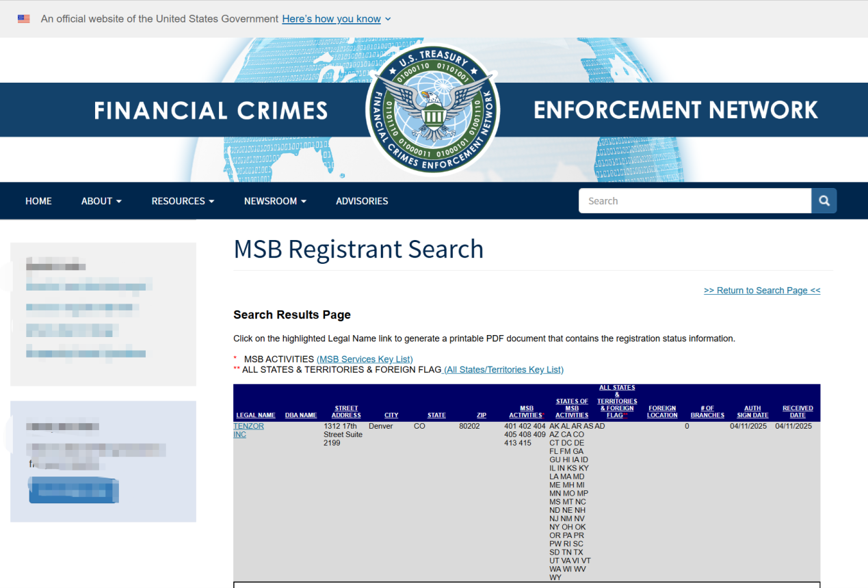Click the MSB Activities column header
This screenshot has height=588, width=868.
coord(526,412)
